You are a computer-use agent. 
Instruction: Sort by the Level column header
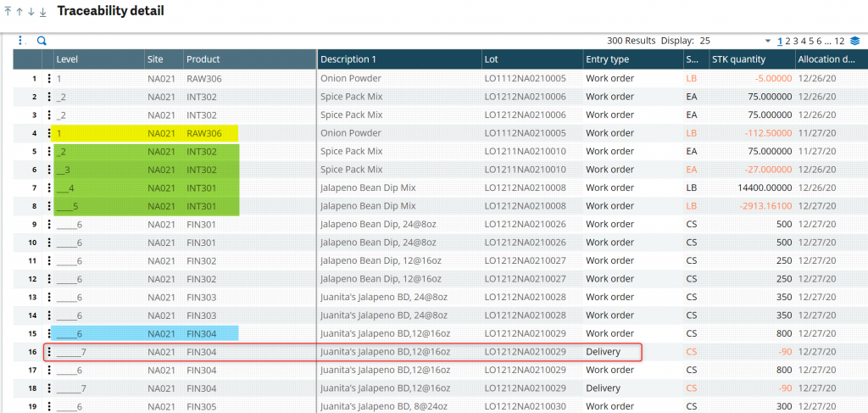click(x=68, y=59)
